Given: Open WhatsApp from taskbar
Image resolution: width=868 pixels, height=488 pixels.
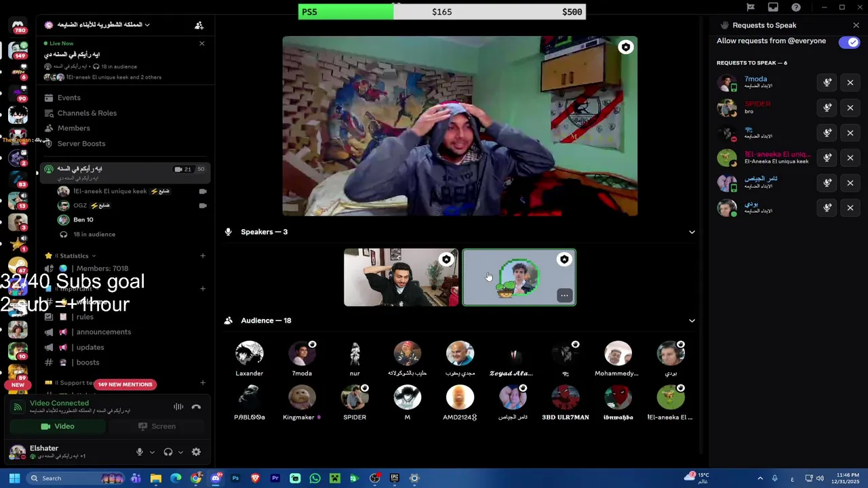Looking at the screenshot, I should pyautogui.click(x=315, y=479).
